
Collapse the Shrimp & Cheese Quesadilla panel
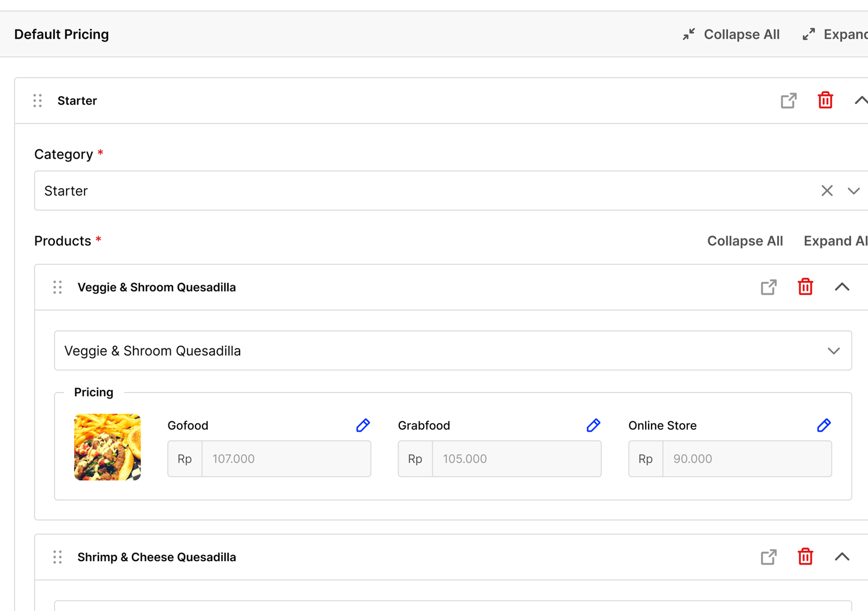click(x=842, y=557)
